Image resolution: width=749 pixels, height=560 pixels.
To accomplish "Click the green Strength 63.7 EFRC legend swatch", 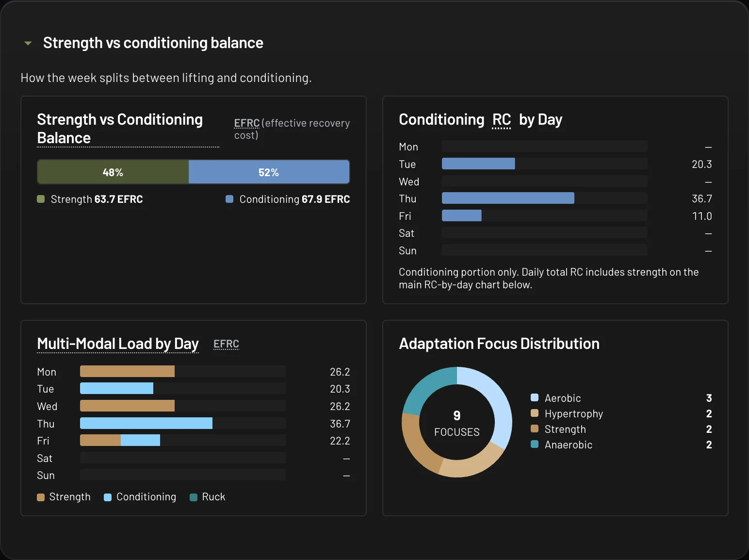I will click(41, 199).
